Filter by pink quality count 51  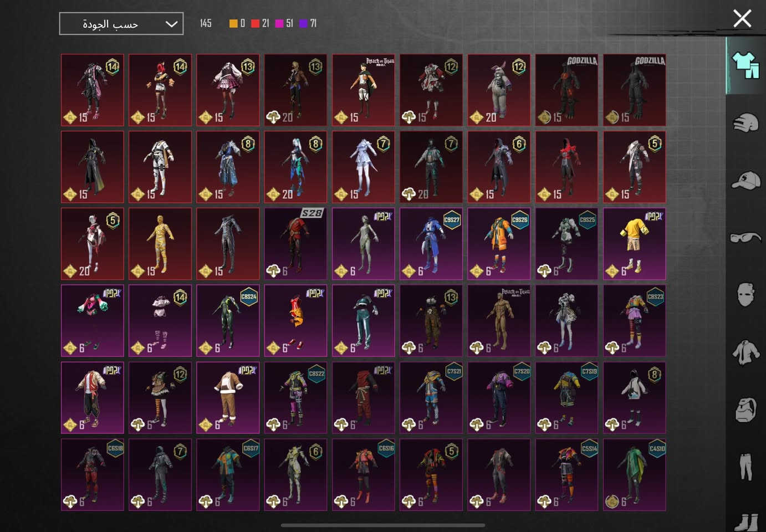click(284, 23)
